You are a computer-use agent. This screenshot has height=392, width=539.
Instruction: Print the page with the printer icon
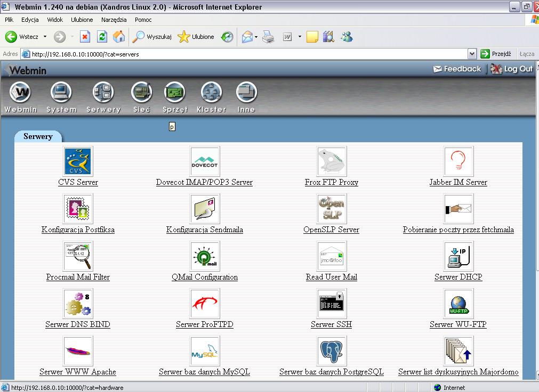tap(268, 36)
